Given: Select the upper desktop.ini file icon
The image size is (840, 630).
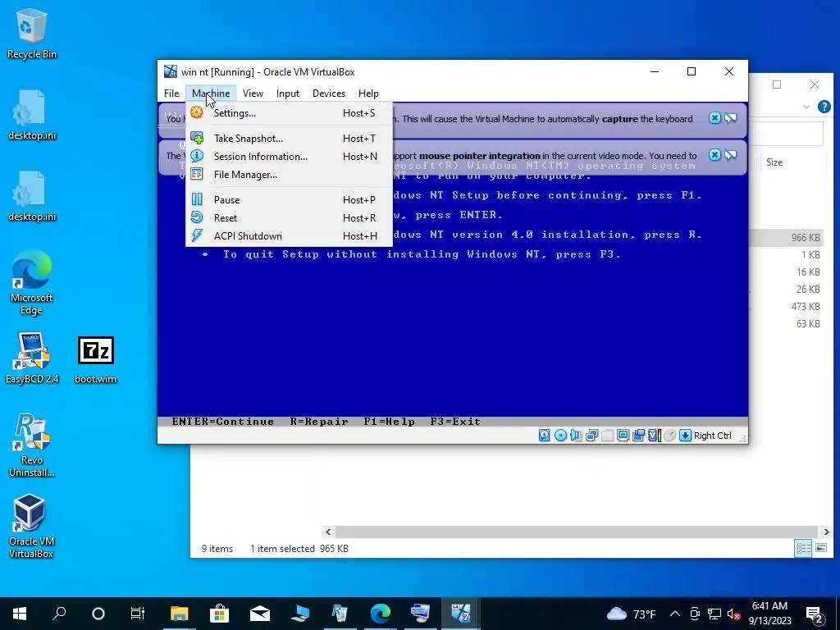Looking at the screenshot, I should click(32, 115).
